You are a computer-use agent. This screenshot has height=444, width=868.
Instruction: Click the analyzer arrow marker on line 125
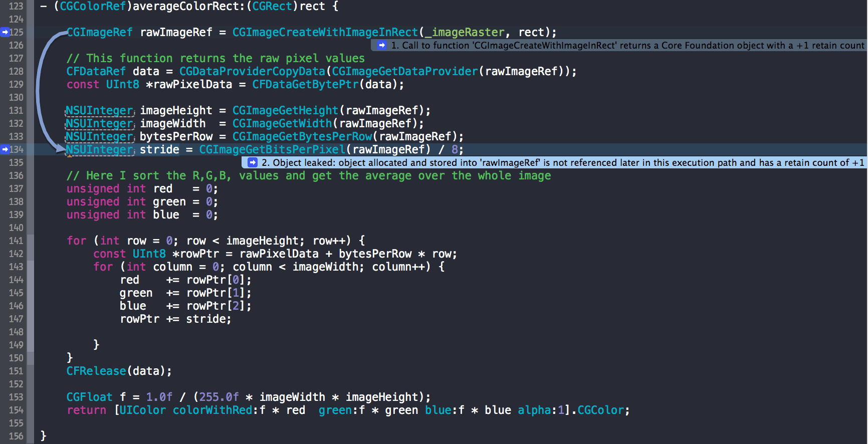click(5, 32)
